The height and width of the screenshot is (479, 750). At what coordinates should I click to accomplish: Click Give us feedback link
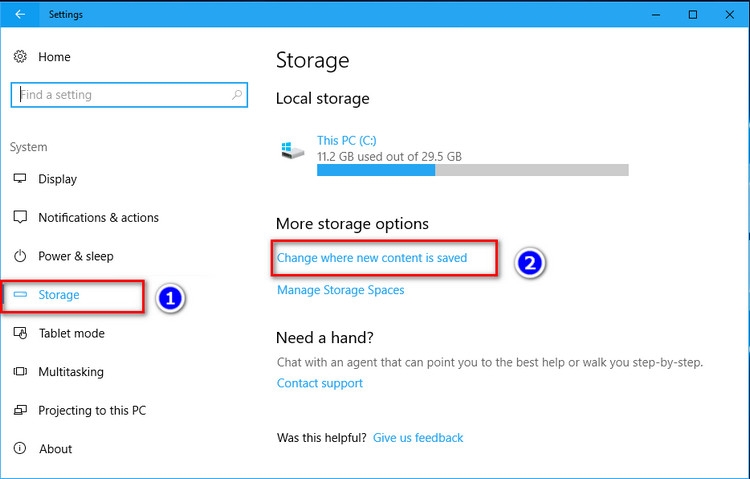[418, 437]
